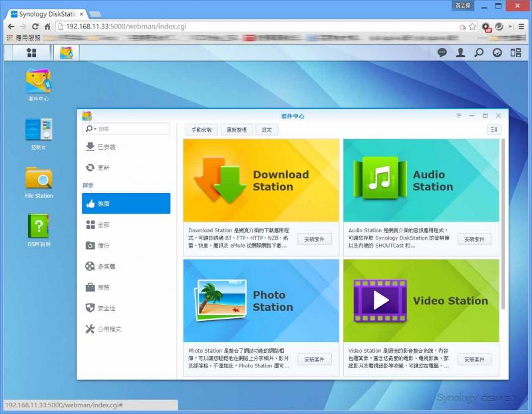Go to browser home page icon
Screen dimensions: 532x414
pos(47,27)
